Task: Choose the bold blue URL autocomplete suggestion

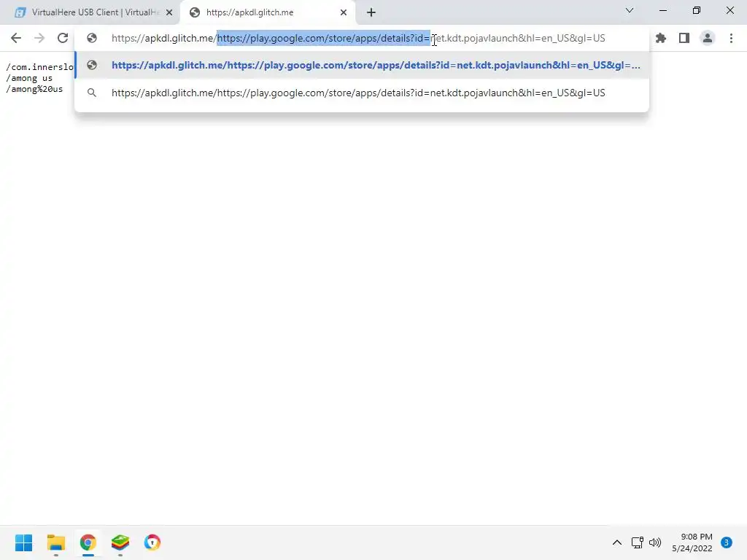Action: tap(362, 65)
